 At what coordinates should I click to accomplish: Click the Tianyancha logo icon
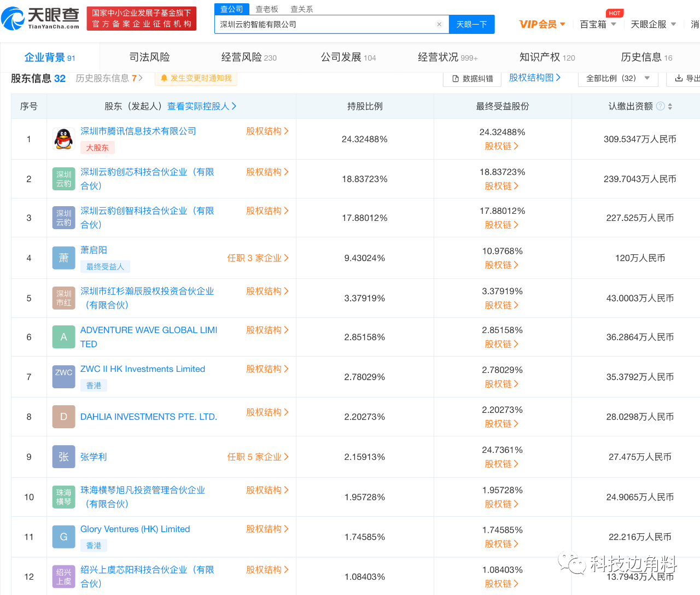coord(13,16)
